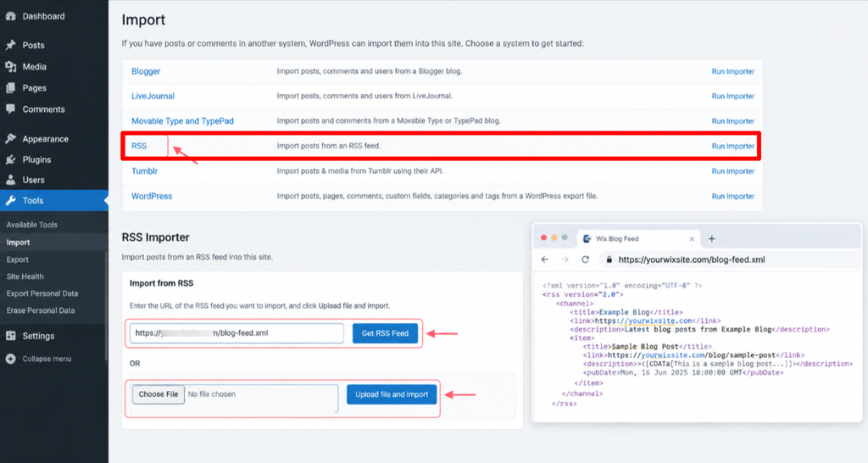Click the pubDate line in XML feed

683,373
